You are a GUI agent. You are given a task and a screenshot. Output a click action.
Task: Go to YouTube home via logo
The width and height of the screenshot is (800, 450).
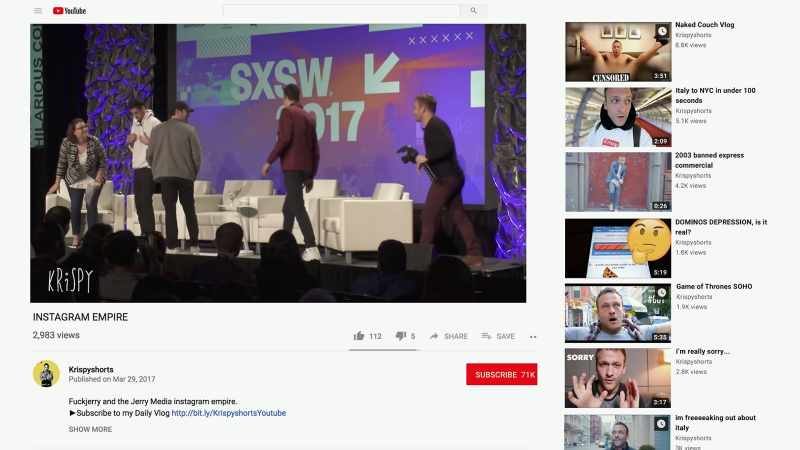point(69,11)
